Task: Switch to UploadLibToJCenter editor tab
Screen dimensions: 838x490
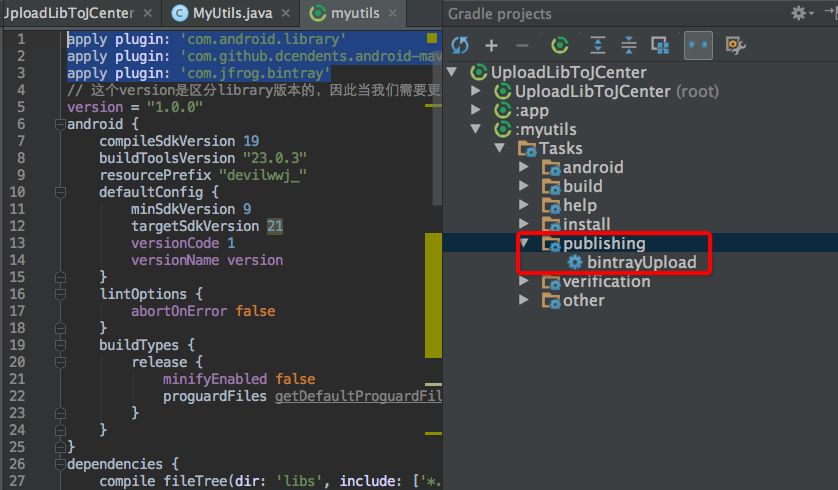Action: coord(68,13)
